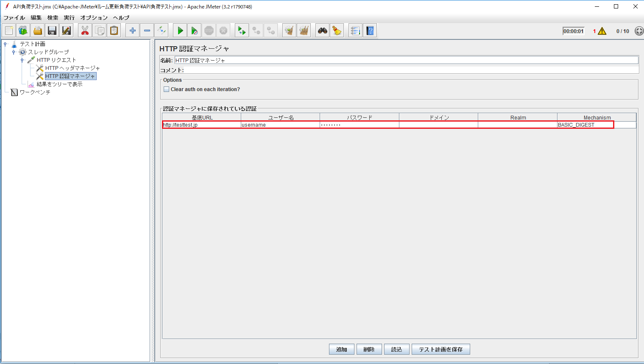Open the オプション menu

[94, 17]
